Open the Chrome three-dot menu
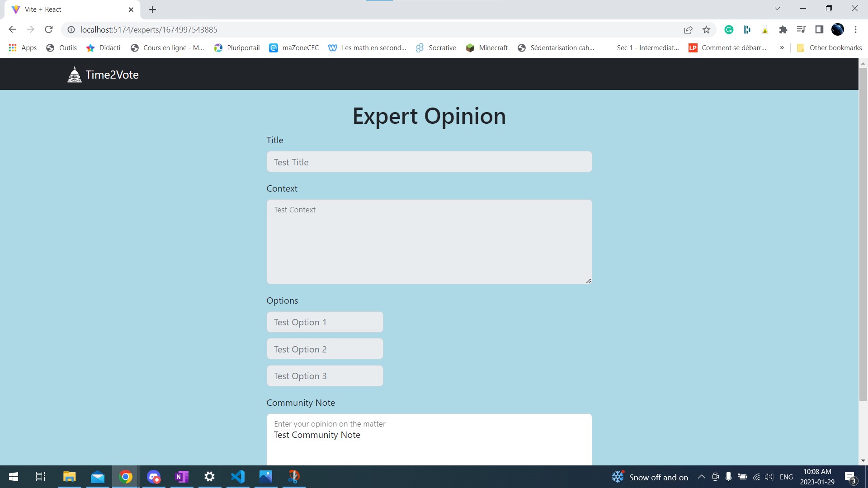The image size is (868, 488). 855,30
